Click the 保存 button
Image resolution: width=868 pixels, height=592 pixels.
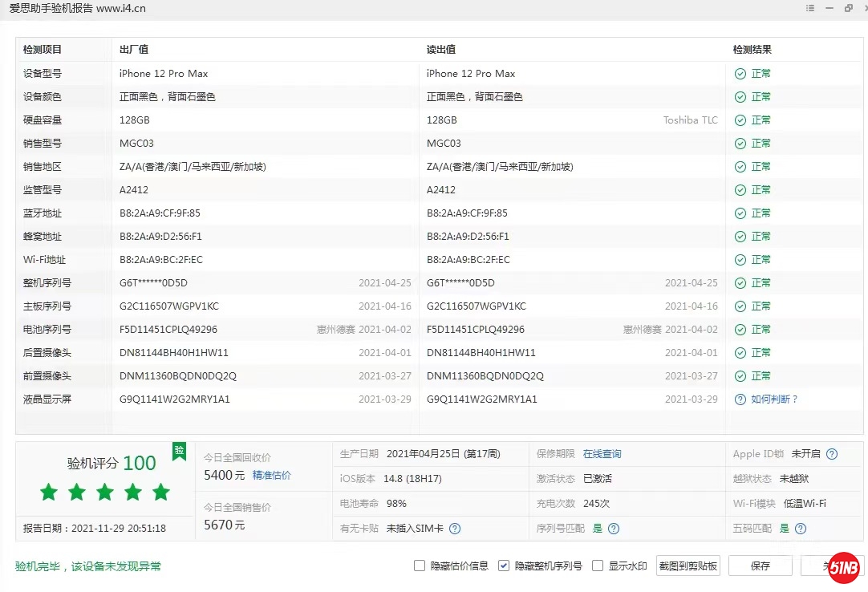pos(760,566)
